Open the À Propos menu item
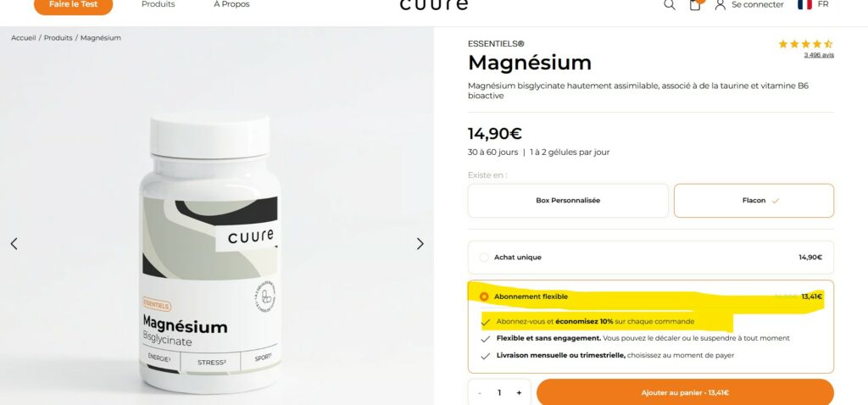The image size is (868, 405). click(x=231, y=4)
